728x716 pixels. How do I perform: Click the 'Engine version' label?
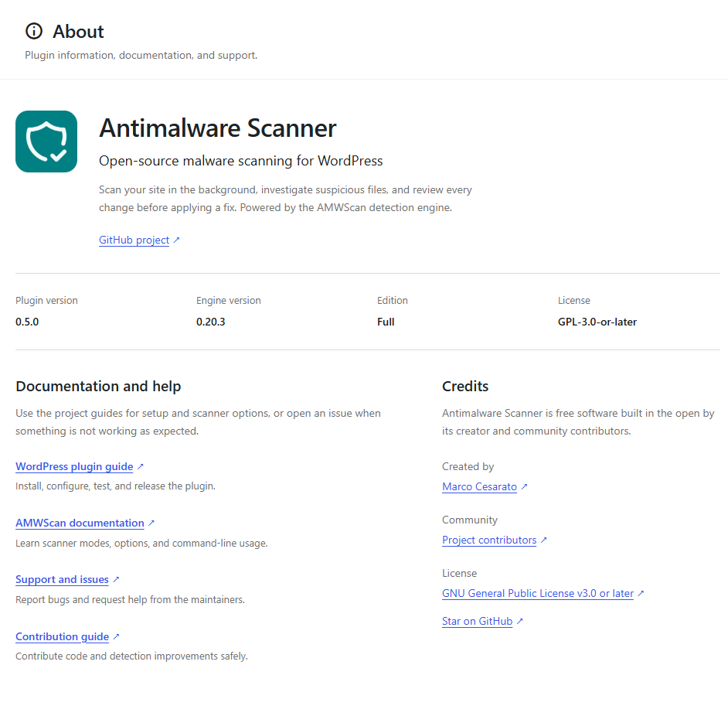[x=229, y=301]
